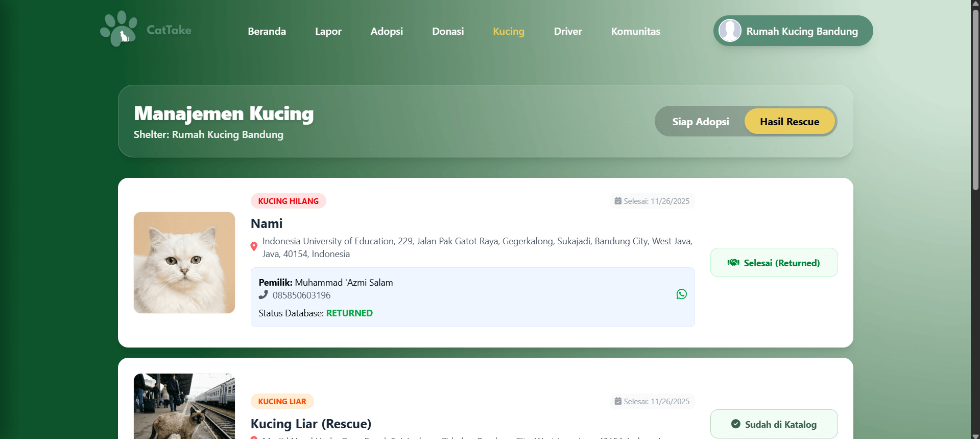Navigate to Donasi page
Viewport: 980px width, 439px height.
pyautogui.click(x=448, y=31)
